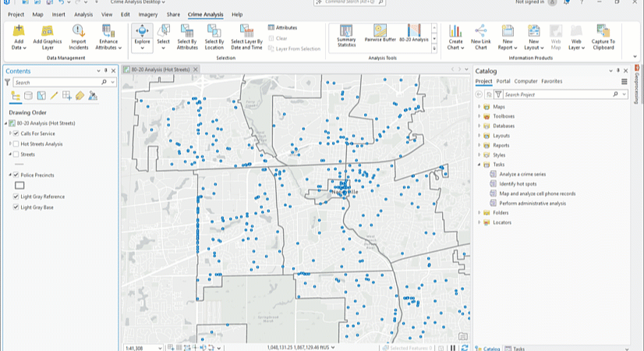This screenshot has width=644, height=351.
Task: Check the Streets layer
Action: coord(16,154)
